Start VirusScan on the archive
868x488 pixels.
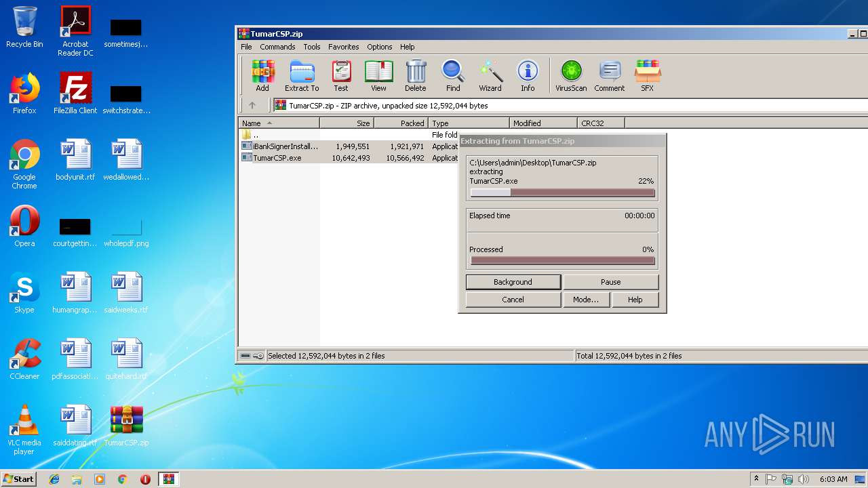point(571,76)
